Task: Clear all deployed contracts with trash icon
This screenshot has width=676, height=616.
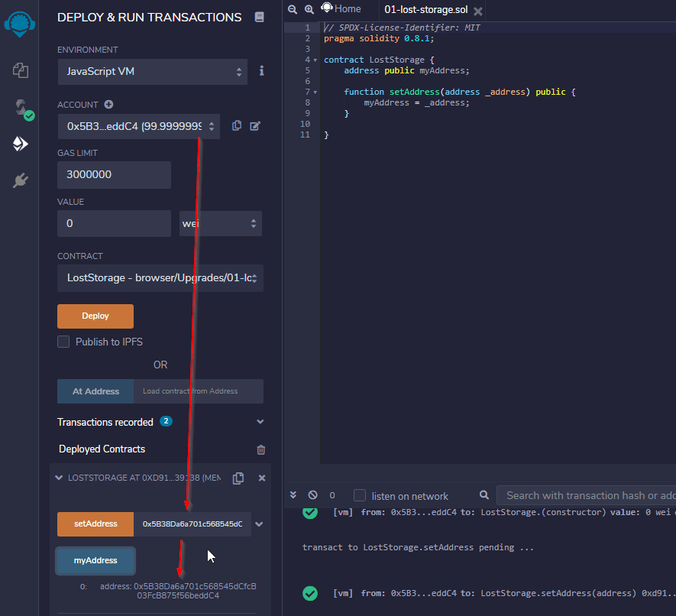Action: pos(260,450)
